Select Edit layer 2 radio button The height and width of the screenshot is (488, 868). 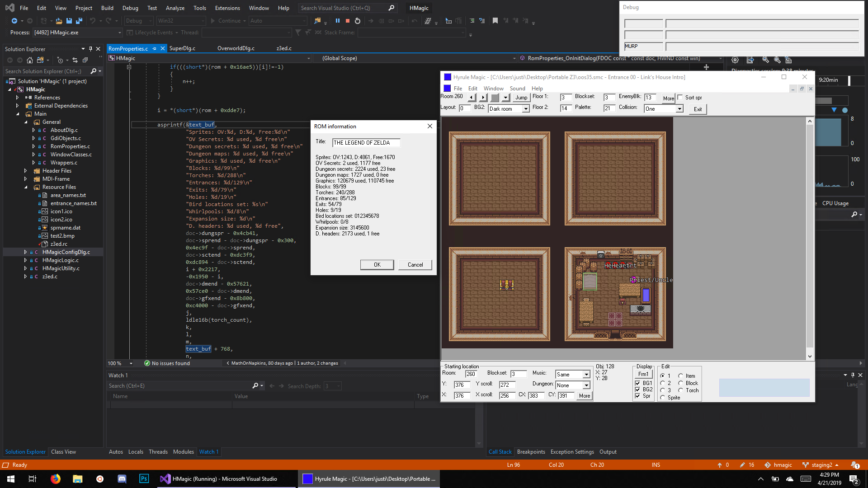pos(663,383)
